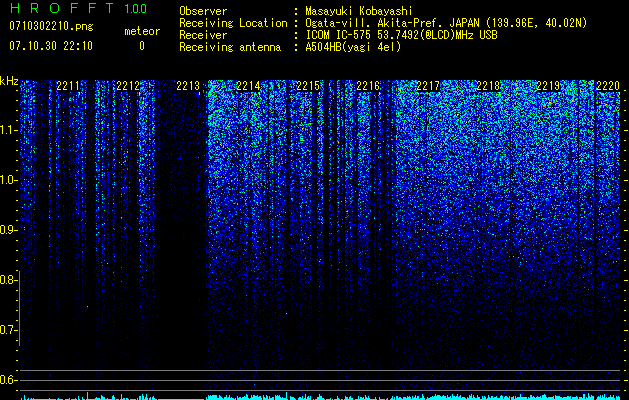Viewport: 629px width, 400px height.
Task: Select the Ogata-vill. Akita-Pref. JAPAN location text
Action: 446,23
